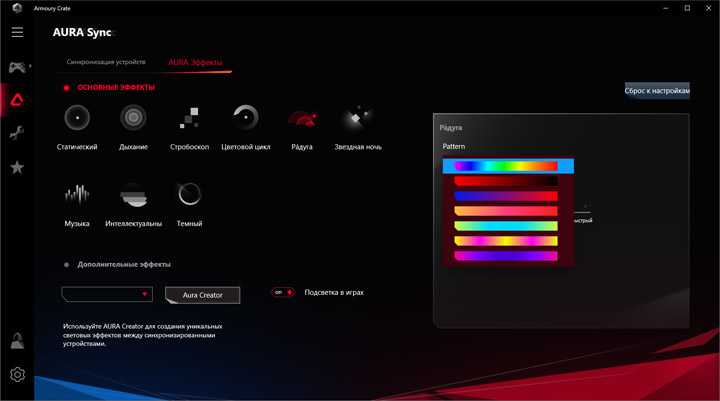Open the wrench Tools sidebar icon
Screen dimensions: 720x401
pyautogui.click(x=17, y=133)
